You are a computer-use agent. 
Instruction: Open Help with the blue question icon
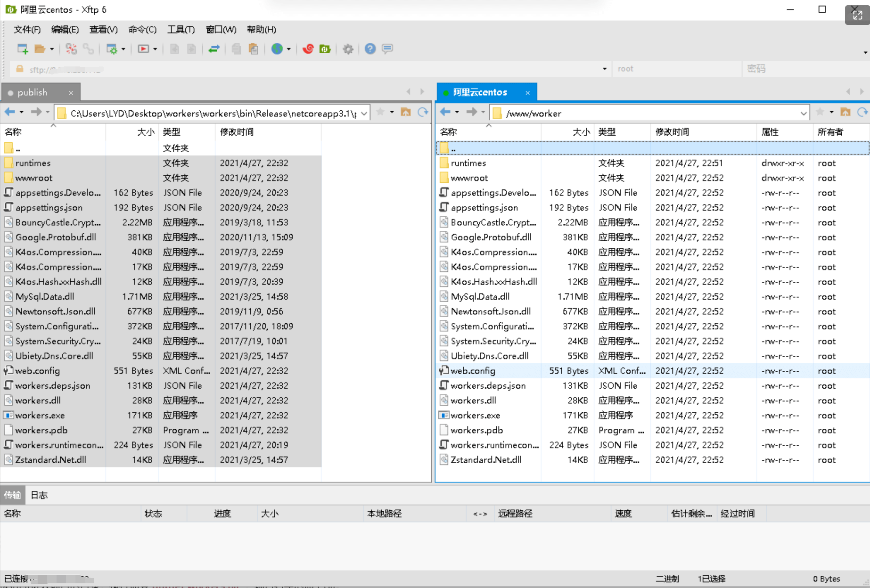[x=370, y=49]
